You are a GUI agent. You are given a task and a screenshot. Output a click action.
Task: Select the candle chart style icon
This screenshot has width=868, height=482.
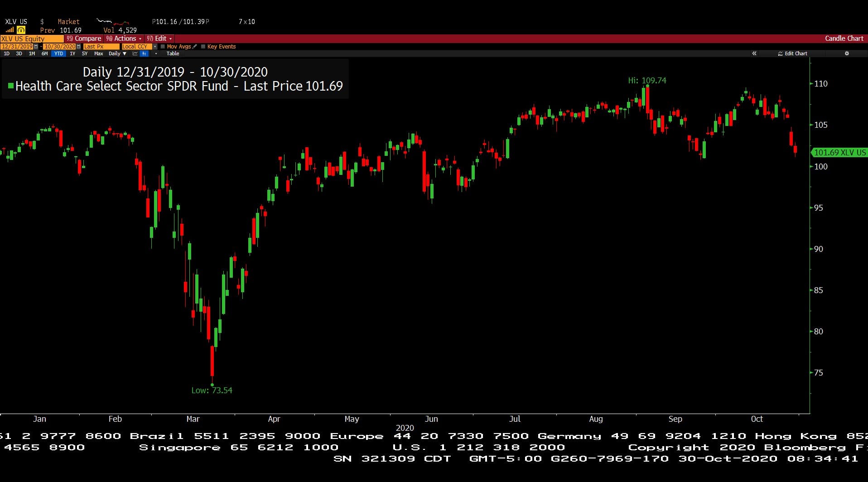click(144, 53)
